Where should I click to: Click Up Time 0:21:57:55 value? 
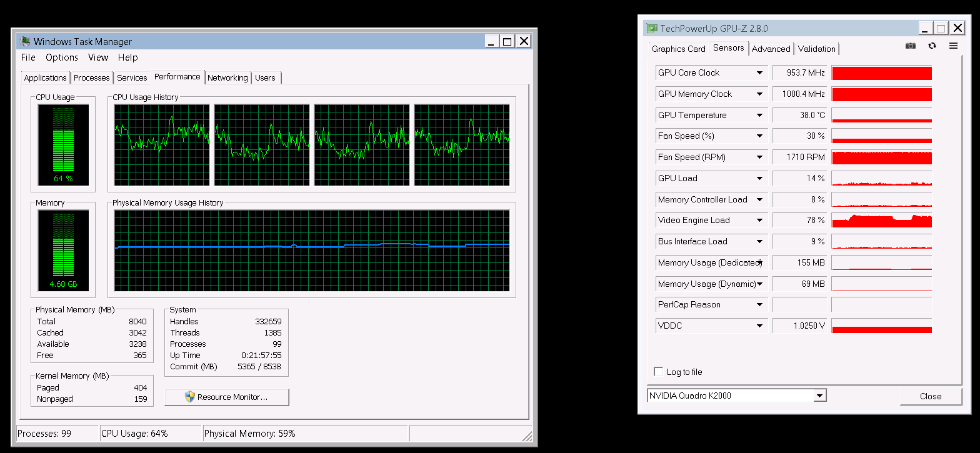tap(261, 355)
